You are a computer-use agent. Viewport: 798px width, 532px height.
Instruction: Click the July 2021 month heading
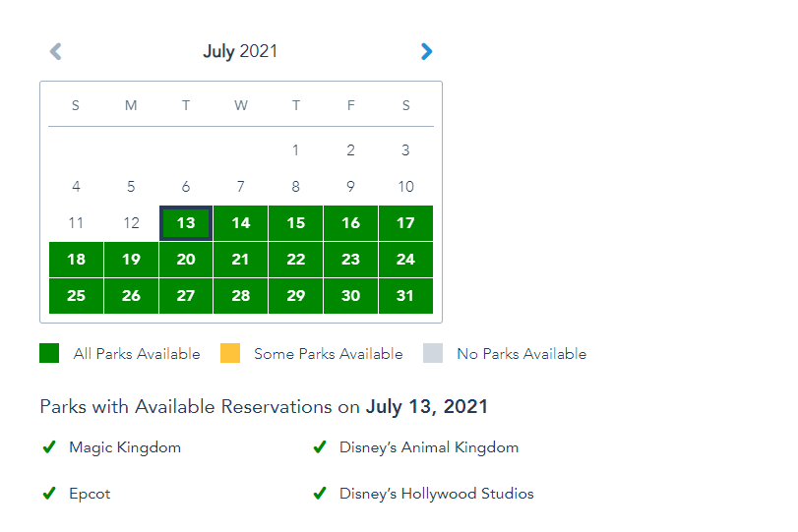coord(240,51)
